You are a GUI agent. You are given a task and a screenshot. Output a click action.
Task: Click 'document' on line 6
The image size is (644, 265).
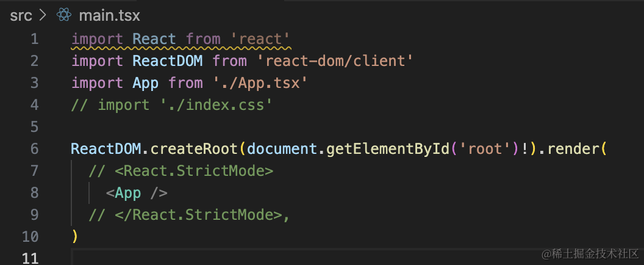click(282, 148)
